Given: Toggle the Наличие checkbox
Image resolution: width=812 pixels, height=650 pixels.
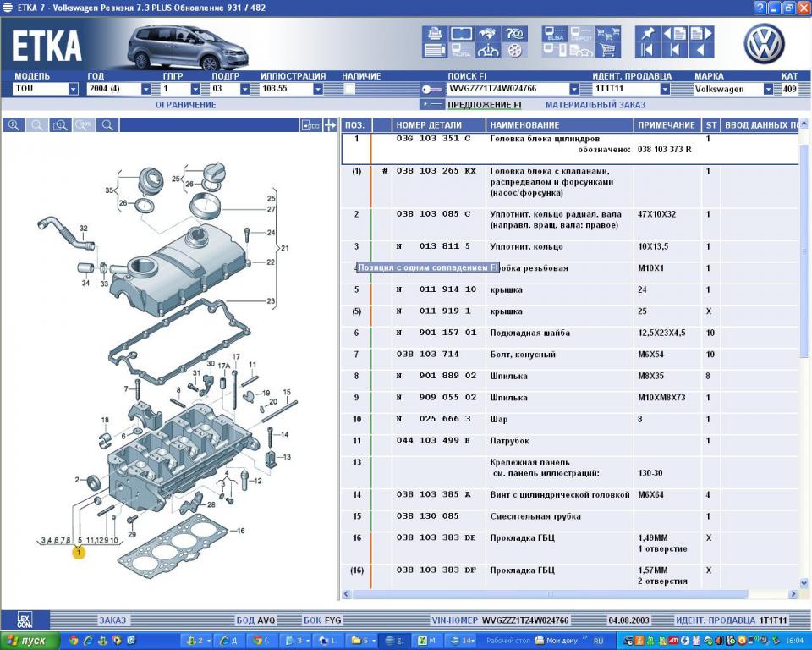Looking at the screenshot, I should pyautogui.click(x=349, y=89).
